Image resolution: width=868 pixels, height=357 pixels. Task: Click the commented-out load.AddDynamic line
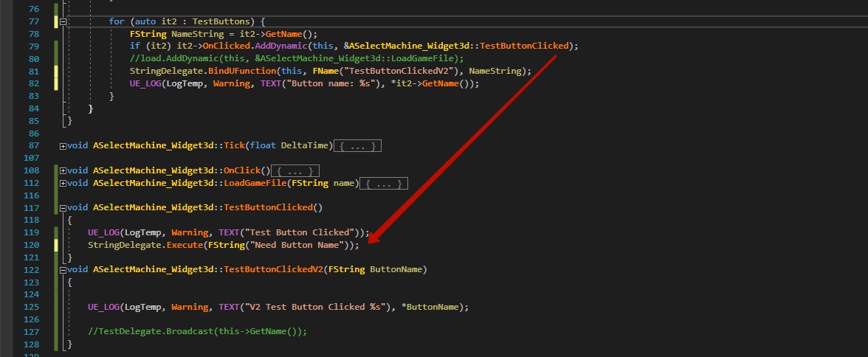tap(295, 59)
